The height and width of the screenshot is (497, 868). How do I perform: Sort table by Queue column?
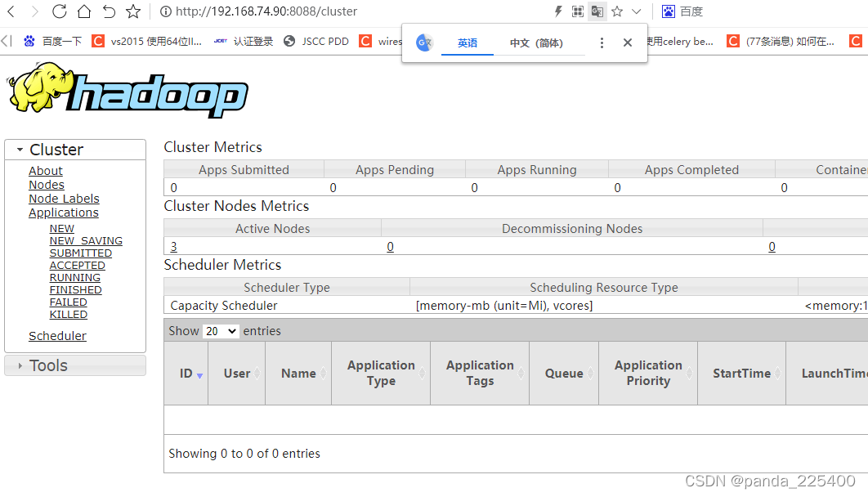[564, 374]
